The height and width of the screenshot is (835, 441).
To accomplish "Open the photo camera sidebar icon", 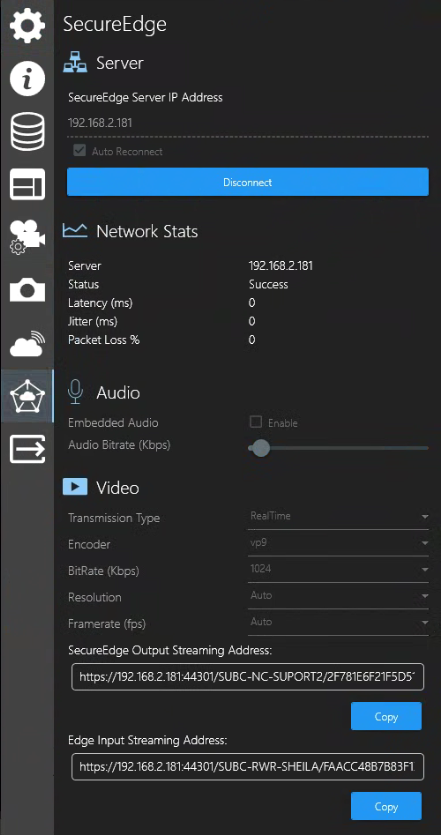I will (27, 290).
